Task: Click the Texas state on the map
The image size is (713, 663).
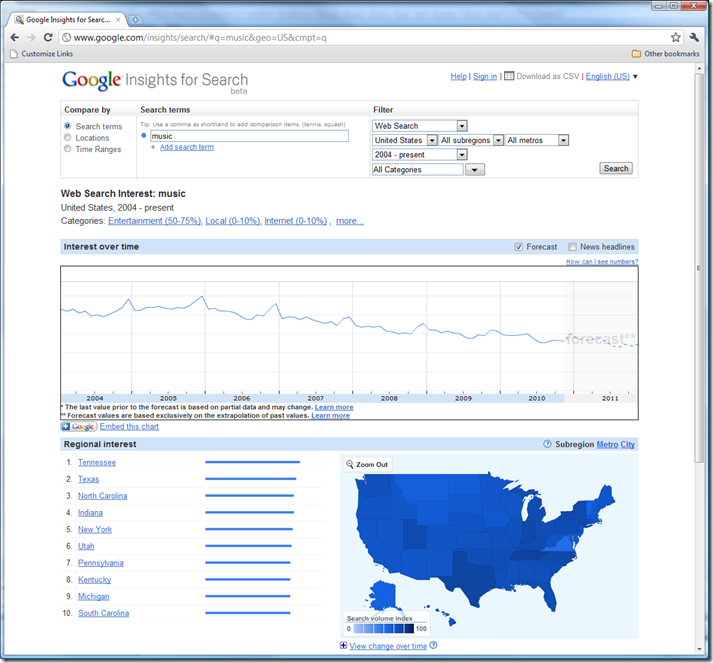Action: click(x=471, y=577)
